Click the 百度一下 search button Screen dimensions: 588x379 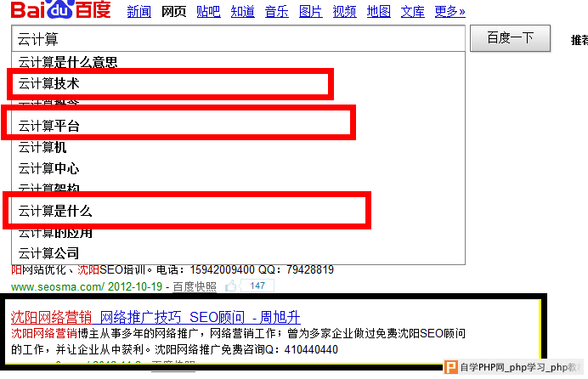pos(510,38)
